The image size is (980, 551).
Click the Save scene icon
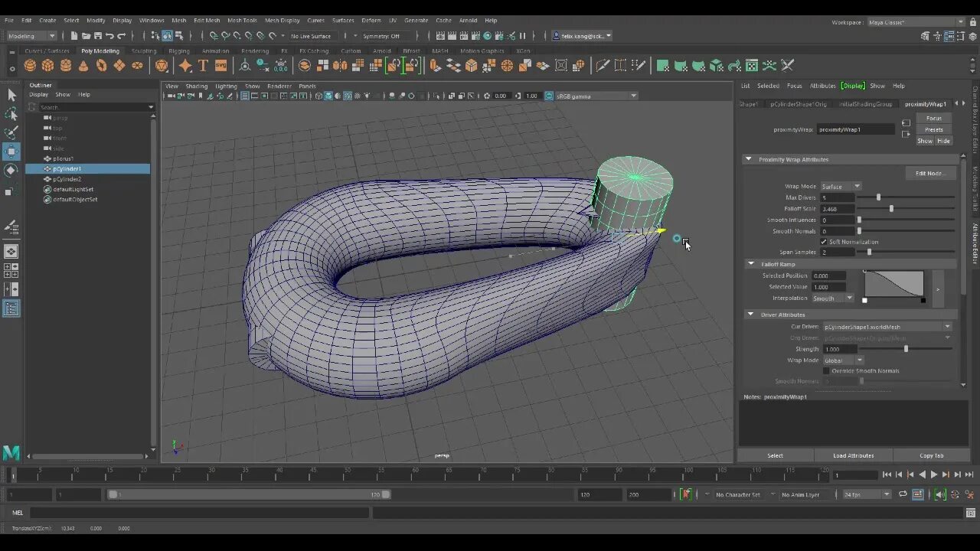pos(98,36)
